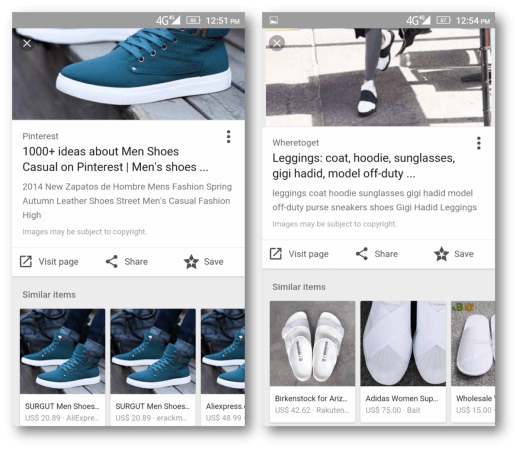
Task: Open Wholesale US$ 15.00 slipper thumbnail
Action: tap(473, 344)
